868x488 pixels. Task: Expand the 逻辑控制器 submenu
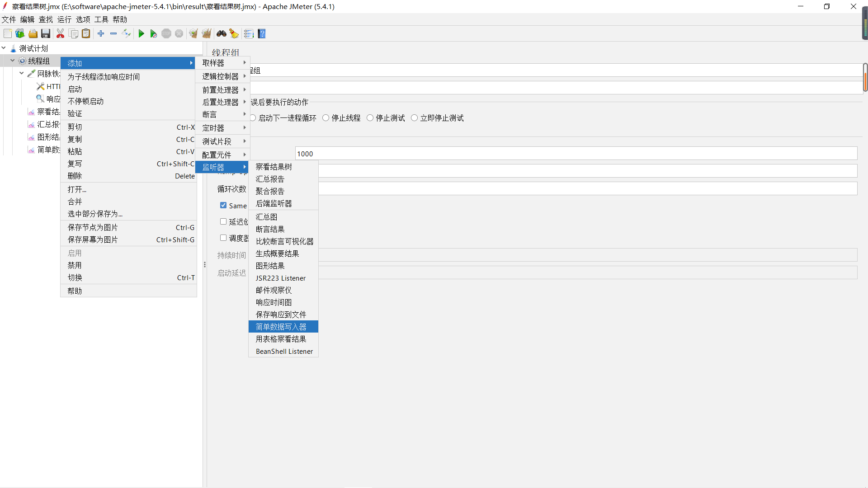pyautogui.click(x=223, y=76)
